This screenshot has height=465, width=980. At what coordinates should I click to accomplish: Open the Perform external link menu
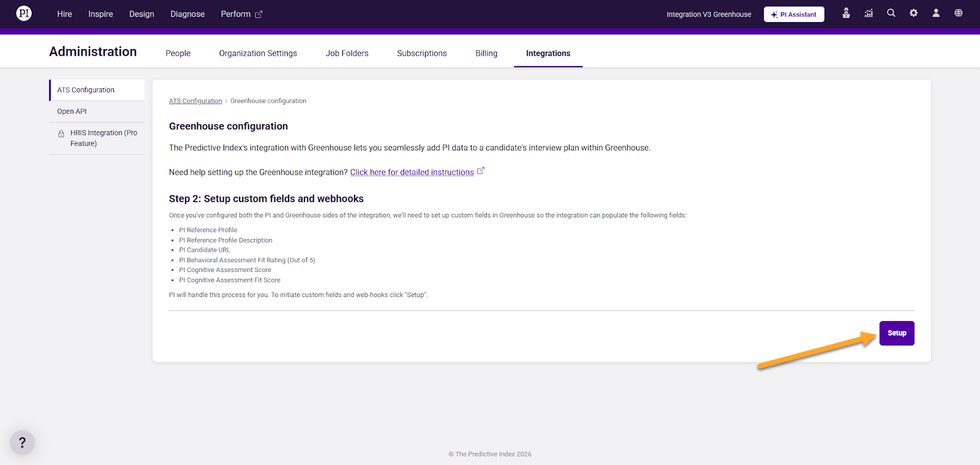tap(241, 14)
